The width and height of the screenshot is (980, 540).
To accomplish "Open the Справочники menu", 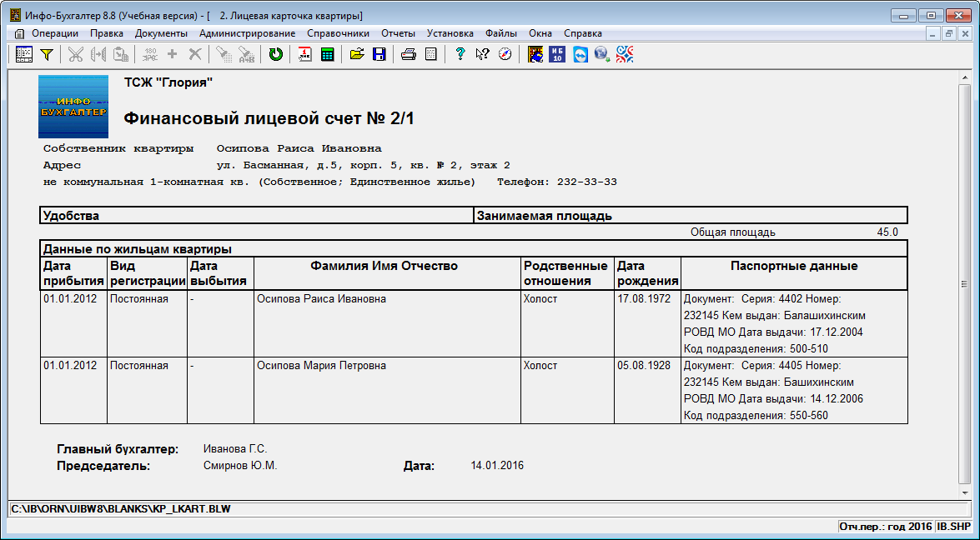I will pyautogui.click(x=338, y=33).
